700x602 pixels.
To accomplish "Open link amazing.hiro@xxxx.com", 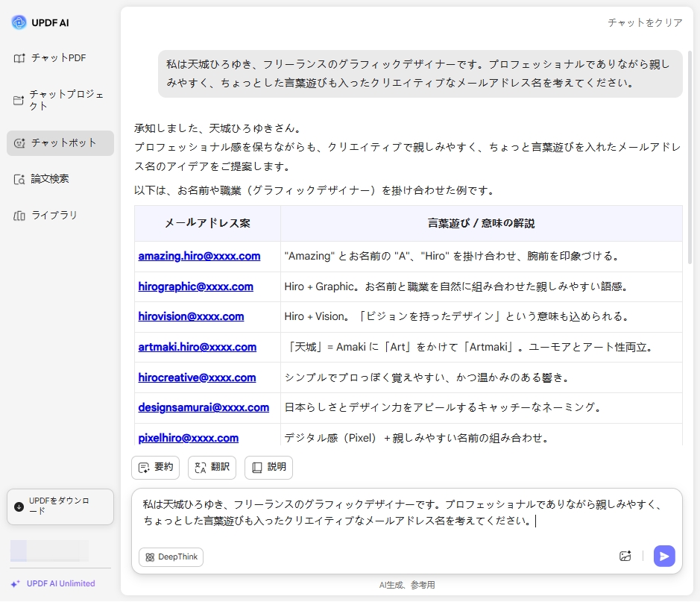I will click(x=199, y=257).
